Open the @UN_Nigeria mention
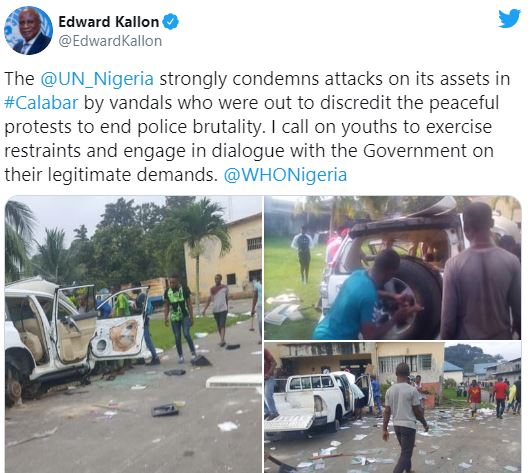This screenshot has width=532, height=473. point(97,79)
